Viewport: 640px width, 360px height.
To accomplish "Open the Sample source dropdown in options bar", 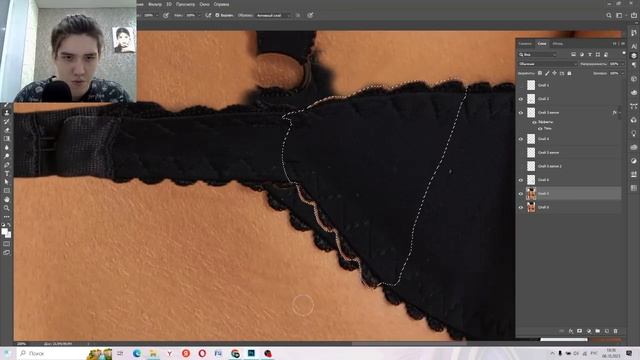I will click(x=273, y=15).
